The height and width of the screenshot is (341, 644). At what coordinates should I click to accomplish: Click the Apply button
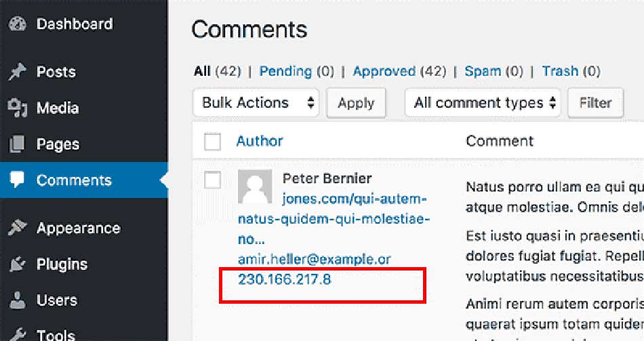356,103
